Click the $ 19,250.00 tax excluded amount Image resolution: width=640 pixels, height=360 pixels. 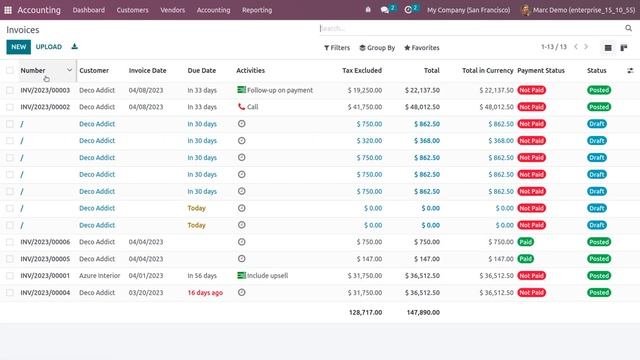click(365, 90)
